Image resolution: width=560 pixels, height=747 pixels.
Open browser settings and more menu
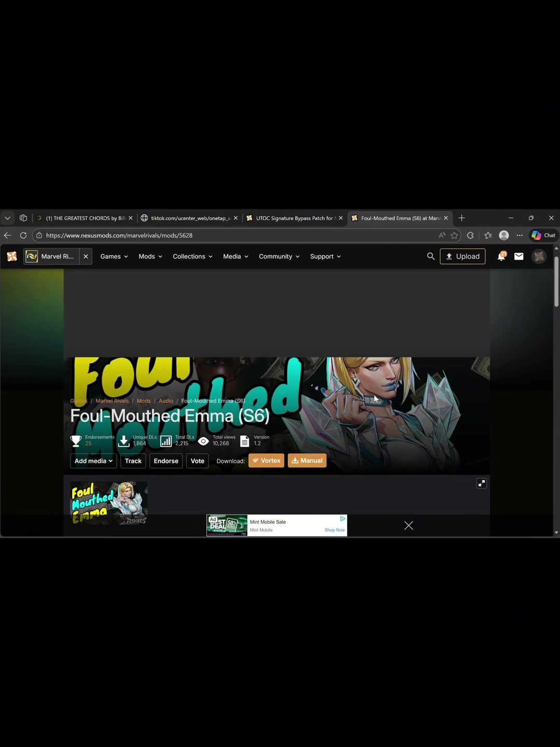520,236
